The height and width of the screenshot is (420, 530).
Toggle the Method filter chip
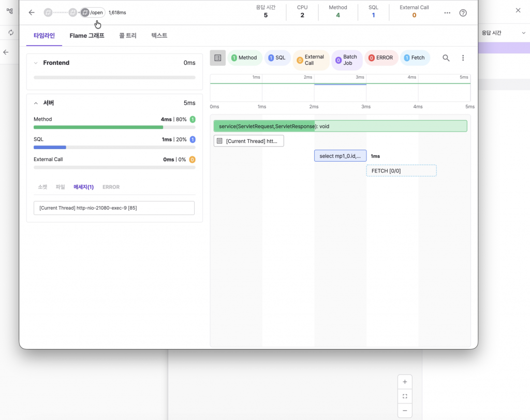click(x=244, y=58)
